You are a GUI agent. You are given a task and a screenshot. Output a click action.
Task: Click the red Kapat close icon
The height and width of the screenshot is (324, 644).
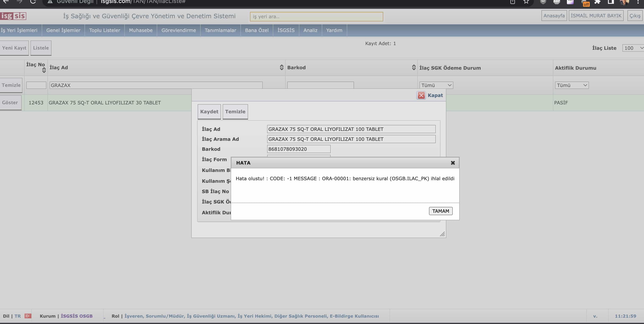[421, 95]
